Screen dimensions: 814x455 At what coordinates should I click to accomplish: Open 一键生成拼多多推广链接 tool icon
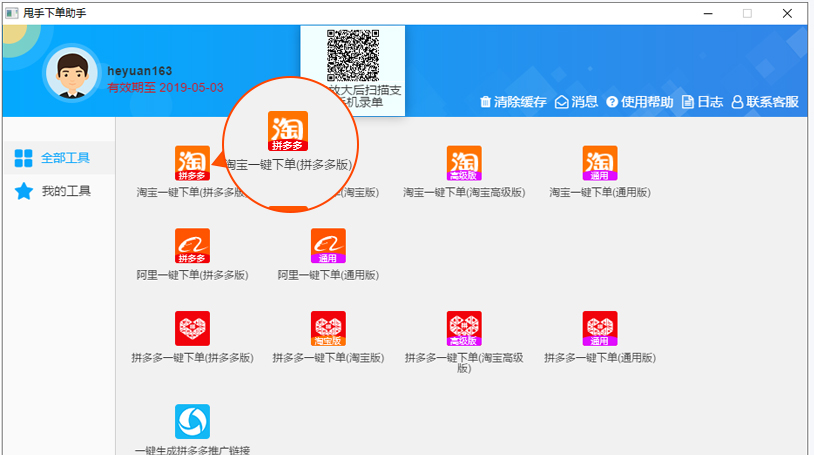click(192, 422)
